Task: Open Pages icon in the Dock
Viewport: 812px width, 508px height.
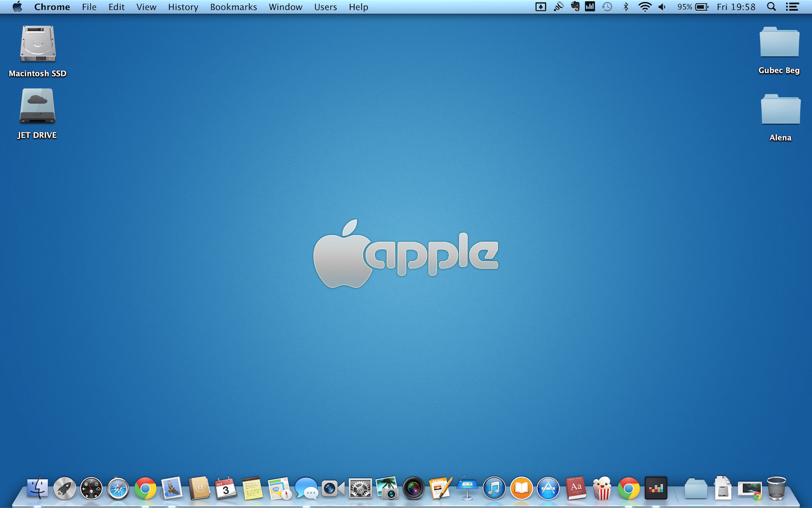Action: tap(441, 488)
